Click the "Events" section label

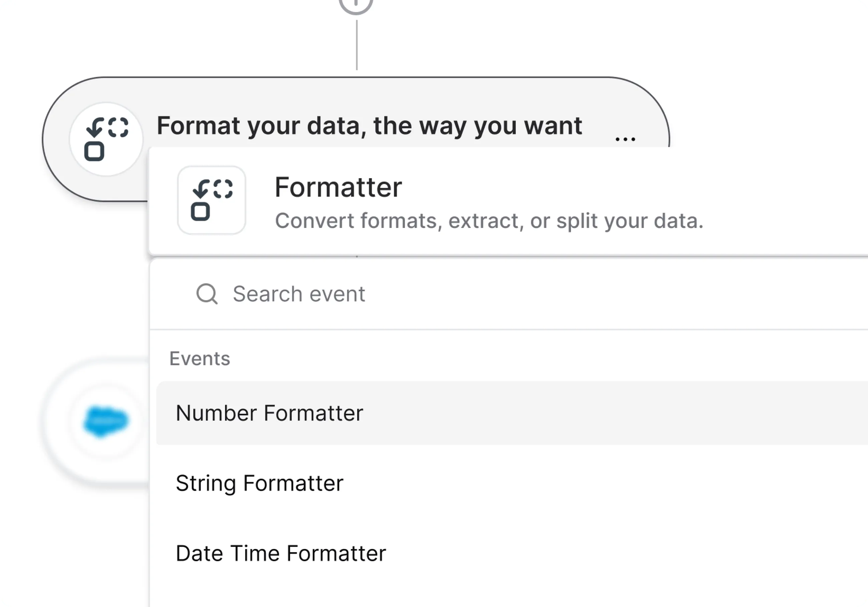[x=200, y=358]
